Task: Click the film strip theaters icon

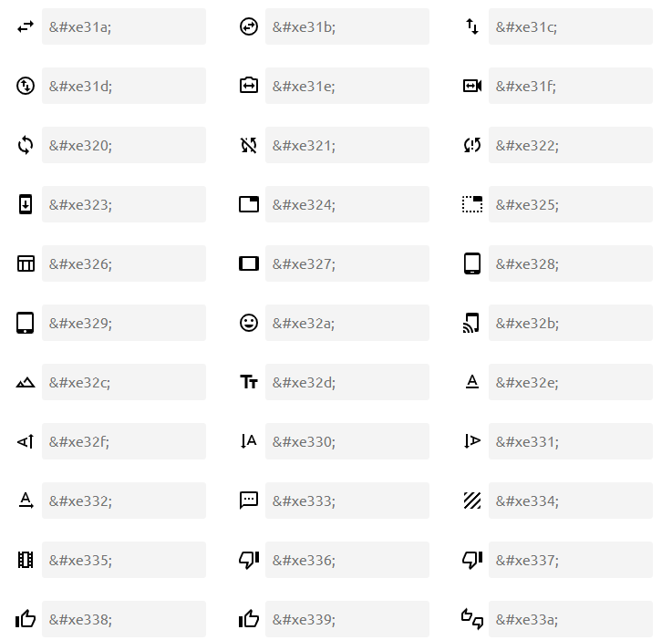Action: [26, 560]
